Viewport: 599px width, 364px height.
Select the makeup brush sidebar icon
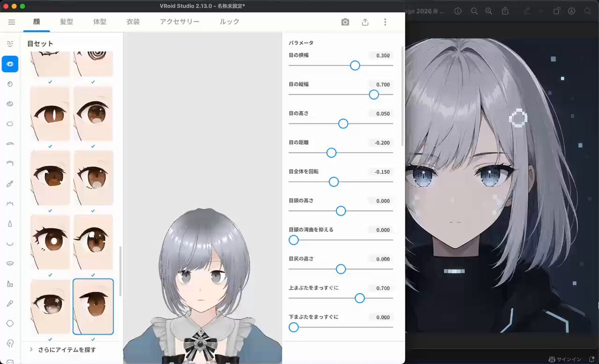(x=10, y=303)
